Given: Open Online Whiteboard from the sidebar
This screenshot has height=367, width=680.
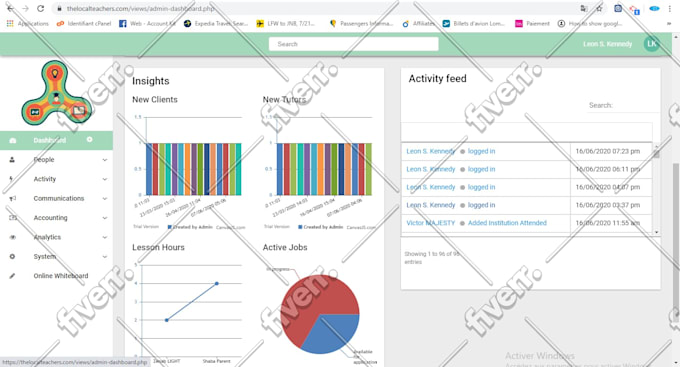Looking at the screenshot, I should [56, 275].
